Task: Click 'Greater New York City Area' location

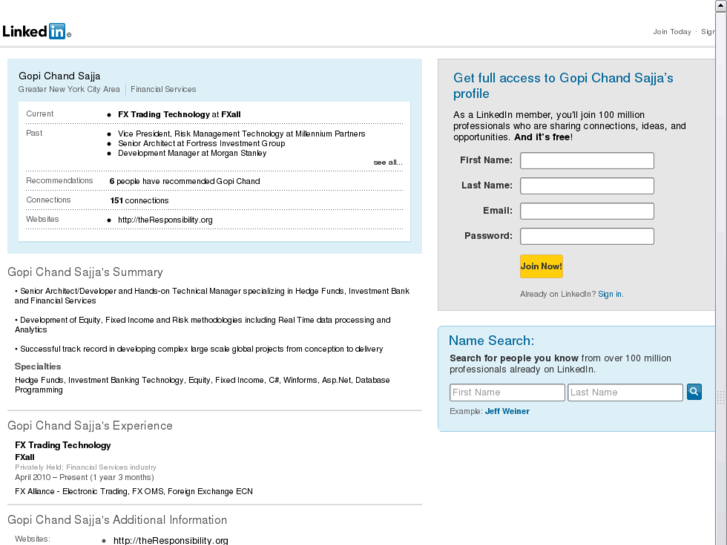Action: point(69,89)
